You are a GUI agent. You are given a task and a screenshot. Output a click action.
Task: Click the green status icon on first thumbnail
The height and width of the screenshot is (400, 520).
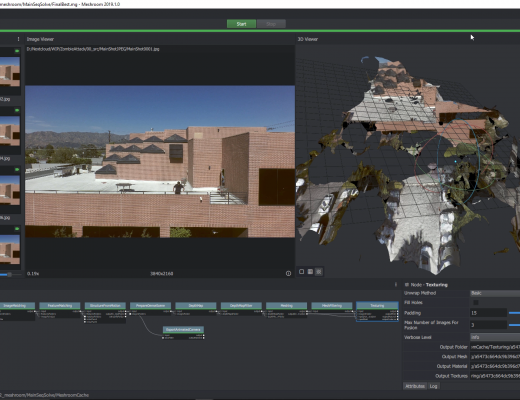click(17, 51)
